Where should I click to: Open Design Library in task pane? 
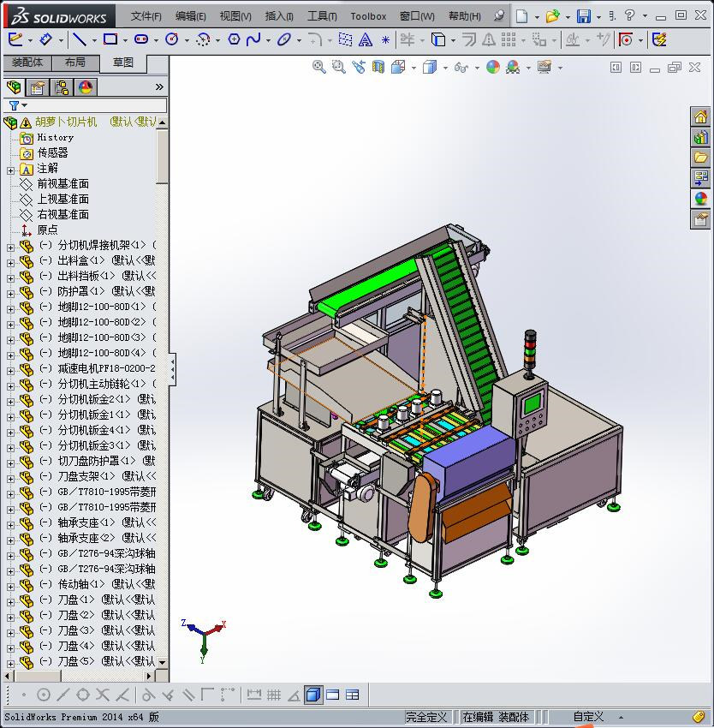[x=700, y=136]
